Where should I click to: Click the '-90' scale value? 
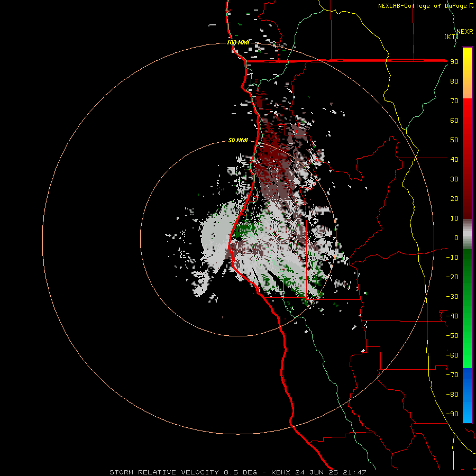click(452, 414)
